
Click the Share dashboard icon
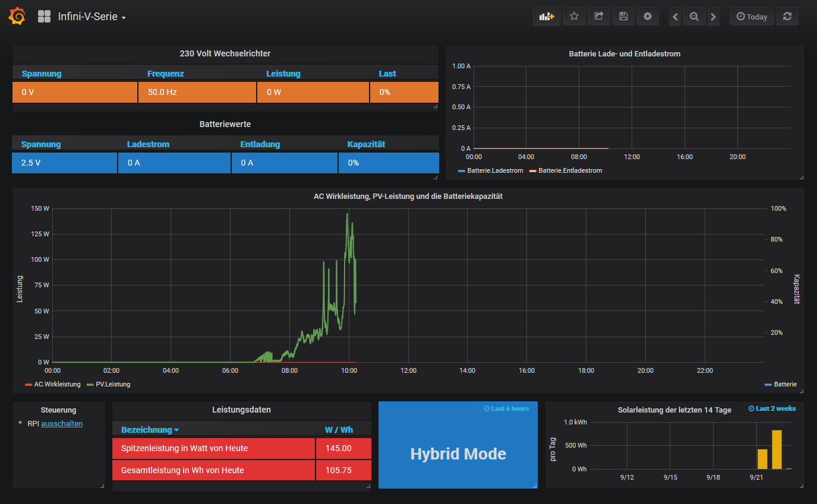[x=599, y=17]
